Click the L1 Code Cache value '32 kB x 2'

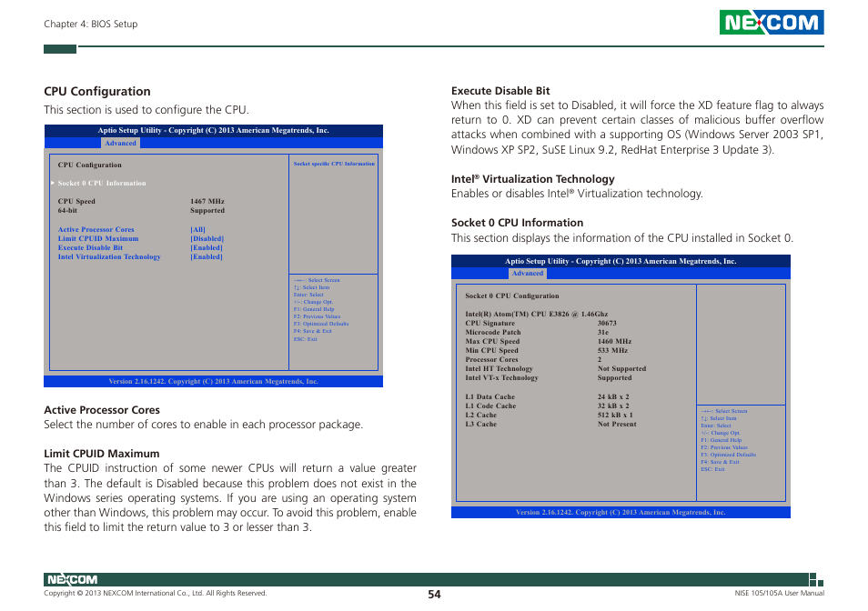[x=613, y=406]
